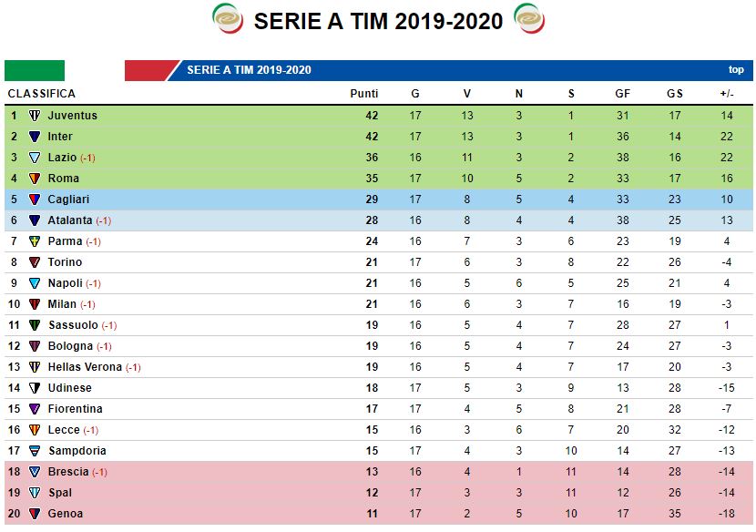Image resolution: width=756 pixels, height=532 pixels.
Task: Select the SERIE A TIM 2019-2020 tab
Action: click(249, 70)
